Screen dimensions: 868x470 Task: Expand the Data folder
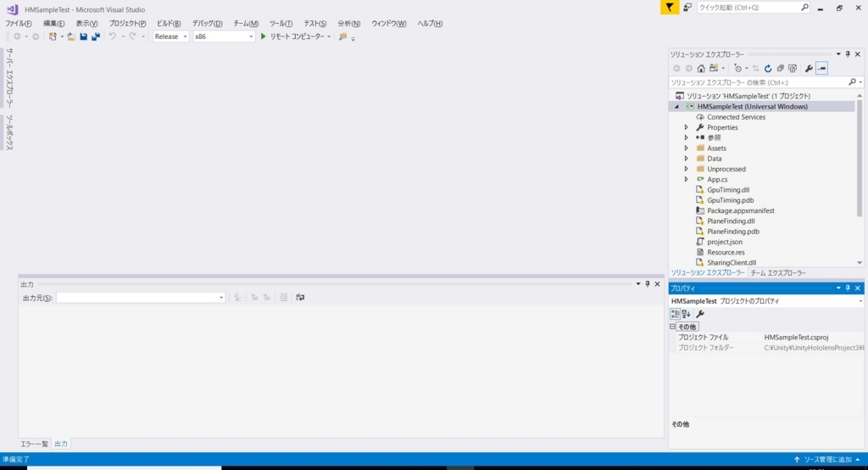click(687, 159)
